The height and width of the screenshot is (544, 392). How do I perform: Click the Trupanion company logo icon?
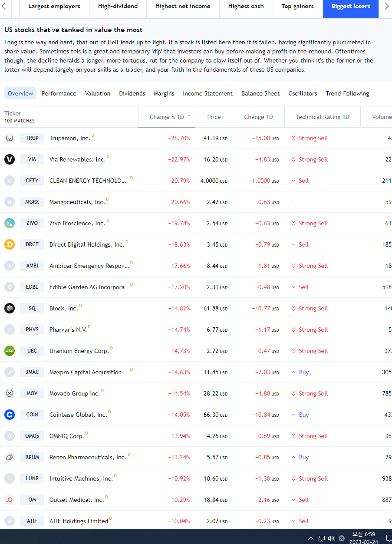[x=10, y=138]
